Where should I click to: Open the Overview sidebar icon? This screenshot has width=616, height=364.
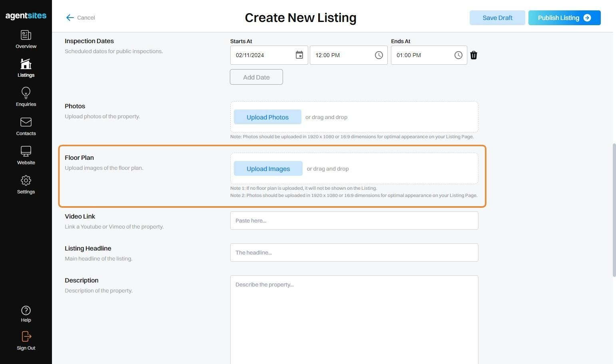pyautogui.click(x=26, y=35)
